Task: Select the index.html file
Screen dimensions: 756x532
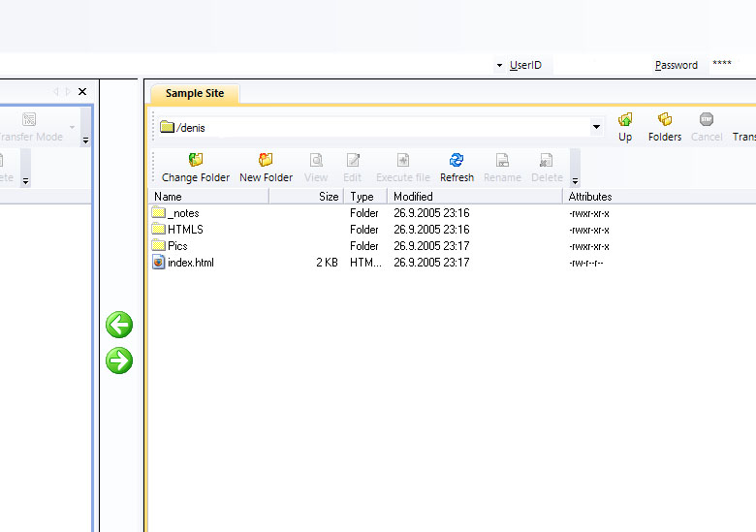Action: coord(190,263)
